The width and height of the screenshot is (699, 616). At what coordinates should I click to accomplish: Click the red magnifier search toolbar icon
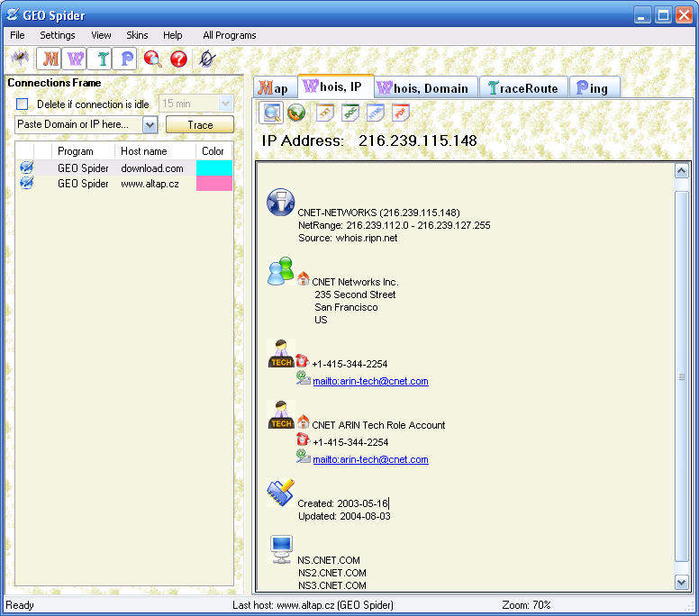coord(152,59)
